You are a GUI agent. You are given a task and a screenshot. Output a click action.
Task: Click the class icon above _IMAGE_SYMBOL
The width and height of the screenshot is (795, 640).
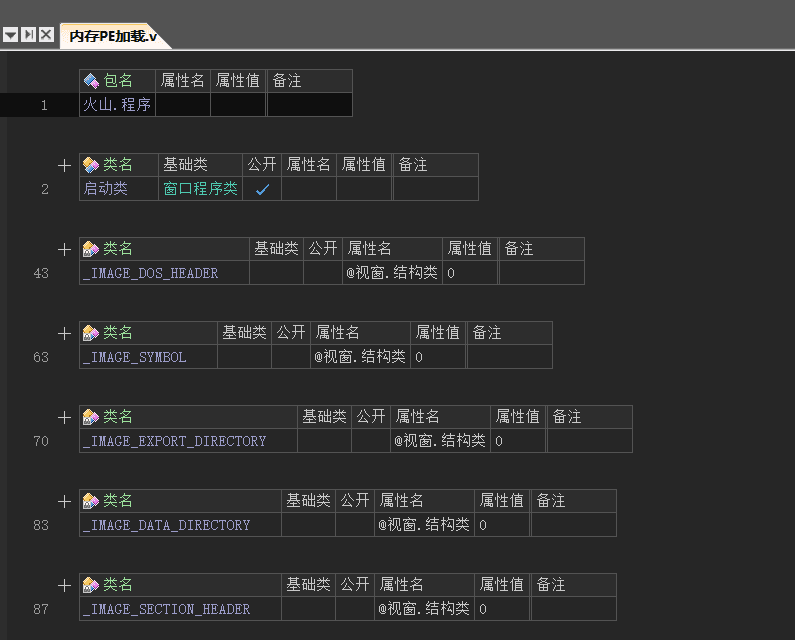(x=91, y=333)
